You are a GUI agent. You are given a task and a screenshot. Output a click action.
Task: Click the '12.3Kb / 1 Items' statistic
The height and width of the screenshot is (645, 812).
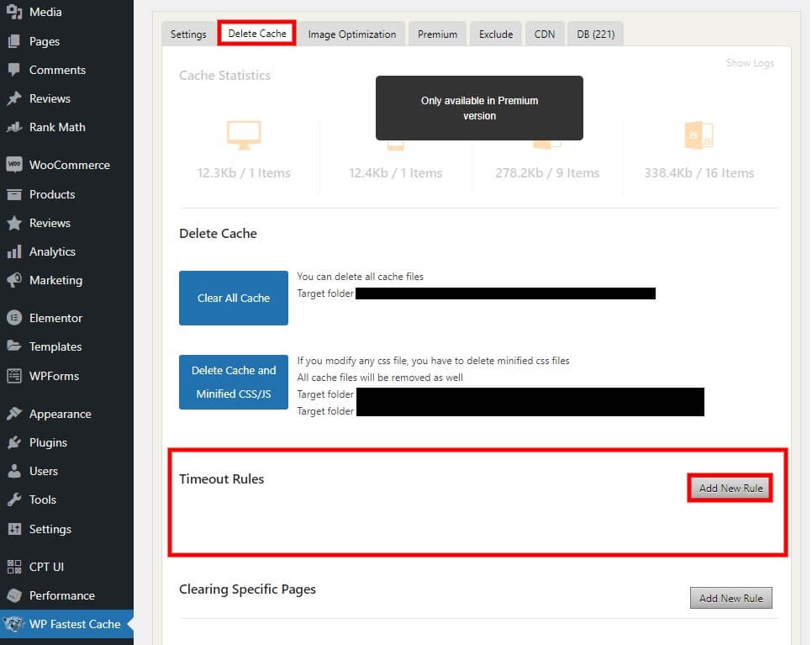click(x=244, y=173)
